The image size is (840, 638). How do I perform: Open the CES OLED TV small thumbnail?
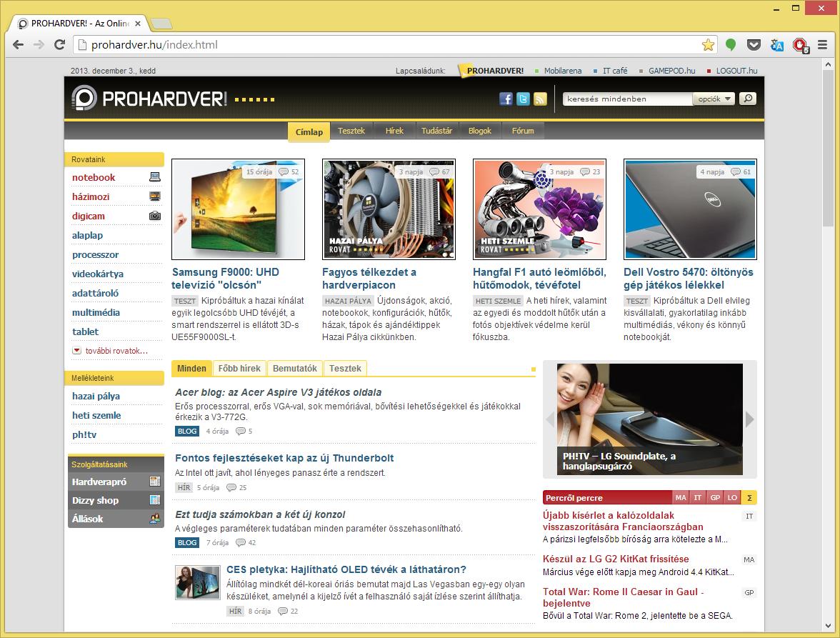point(198,583)
